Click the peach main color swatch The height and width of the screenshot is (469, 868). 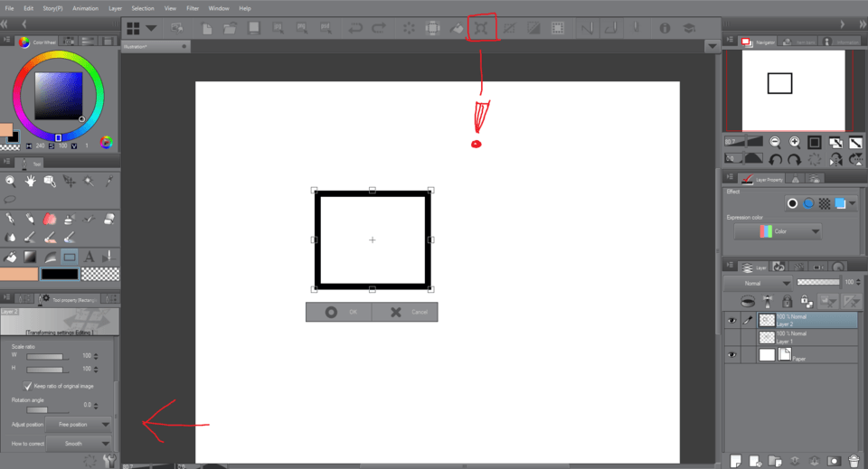[x=19, y=275]
